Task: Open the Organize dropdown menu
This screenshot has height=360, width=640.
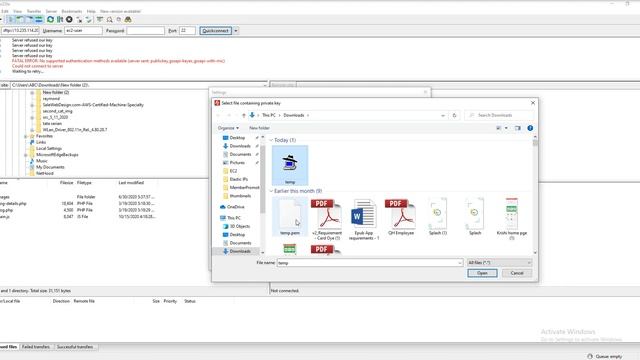Action: 228,128
